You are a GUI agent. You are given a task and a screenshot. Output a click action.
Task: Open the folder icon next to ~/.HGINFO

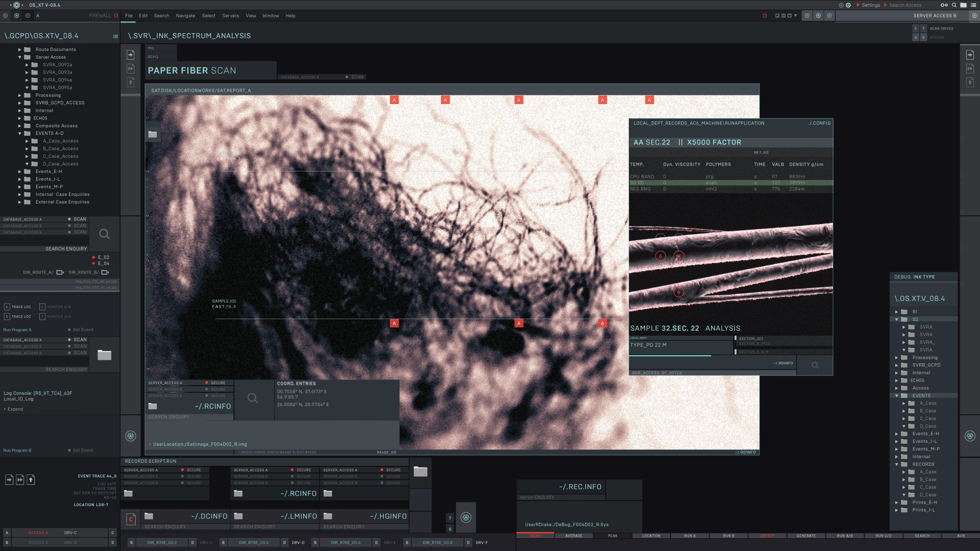click(328, 516)
